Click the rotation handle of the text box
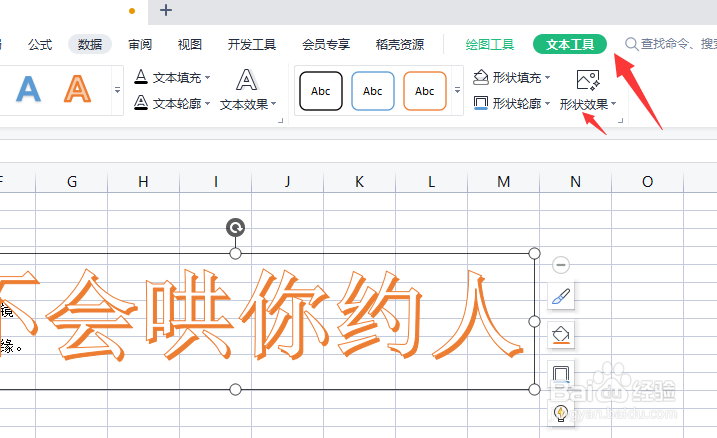This screenshot has width=717, height=438. [235, 227]
